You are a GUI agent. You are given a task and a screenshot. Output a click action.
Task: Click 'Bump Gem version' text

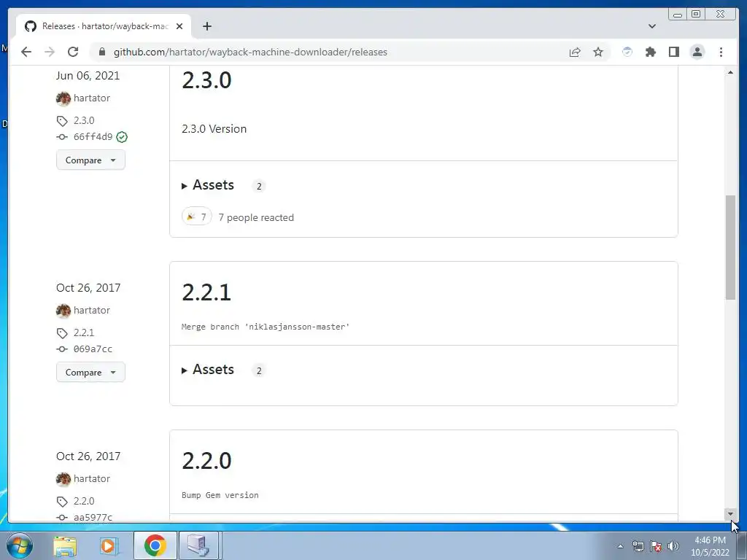tap(220, 495)
